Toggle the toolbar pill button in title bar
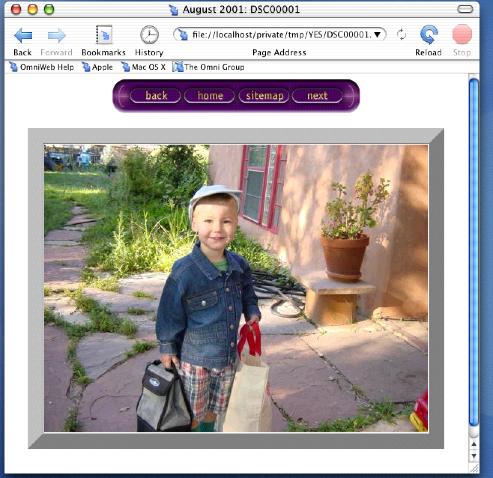 tap(465, 9)
